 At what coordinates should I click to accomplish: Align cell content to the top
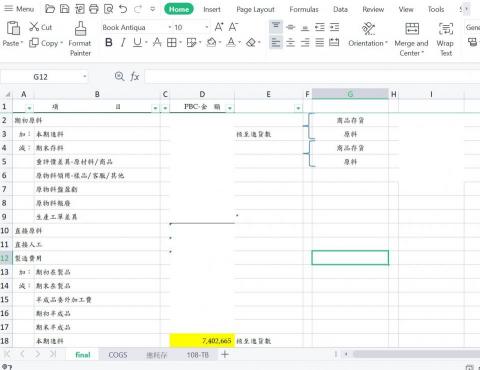(x=276, y=27)
